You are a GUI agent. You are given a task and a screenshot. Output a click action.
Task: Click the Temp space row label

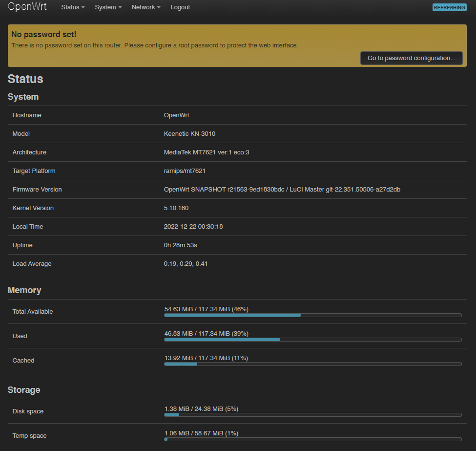29,435
